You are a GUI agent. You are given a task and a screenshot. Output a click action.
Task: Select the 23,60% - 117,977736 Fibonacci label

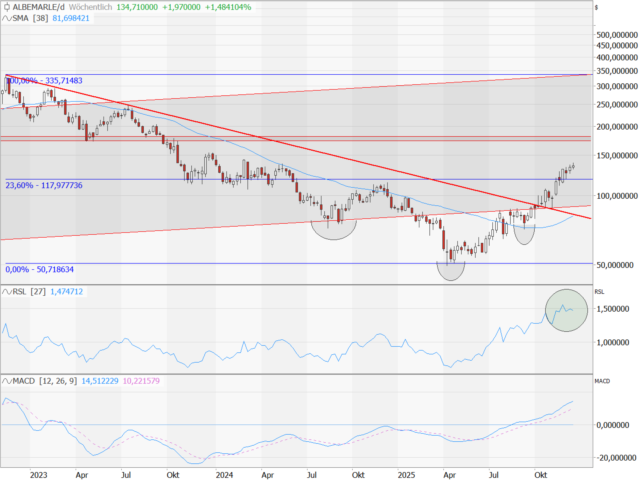pyautogui.click(x=44, y=185)
